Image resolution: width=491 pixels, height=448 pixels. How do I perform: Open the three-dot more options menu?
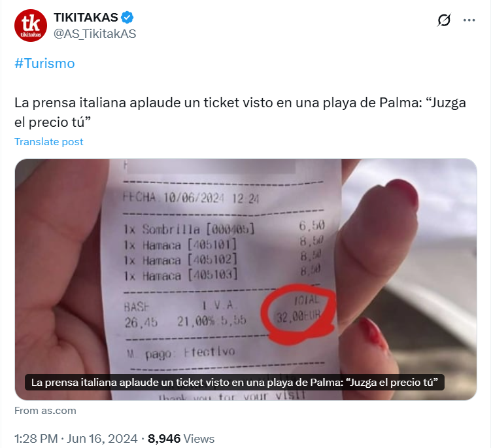coord(469,20)
